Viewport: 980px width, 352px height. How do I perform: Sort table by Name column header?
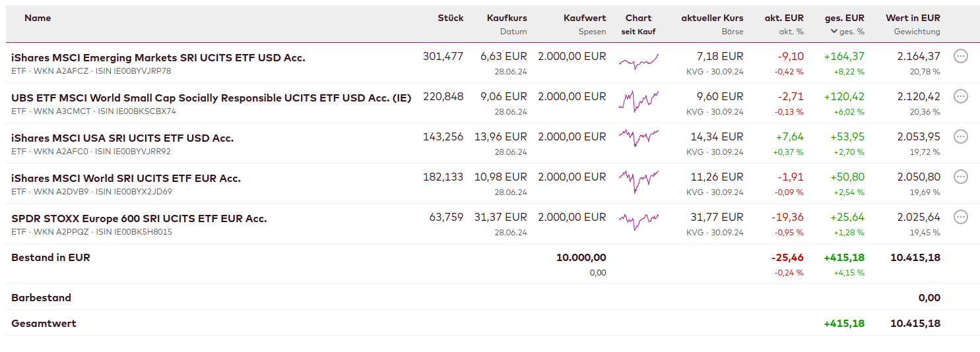[x=38, y=18]
